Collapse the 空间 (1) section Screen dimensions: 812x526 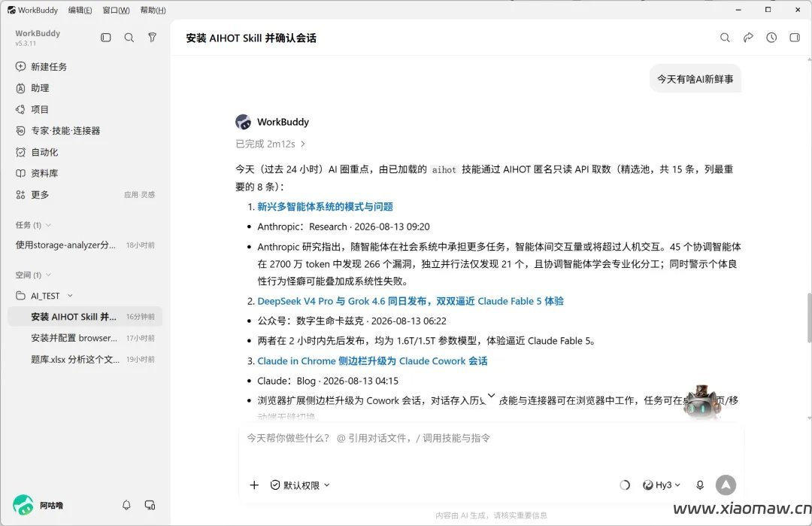point(48,275)
